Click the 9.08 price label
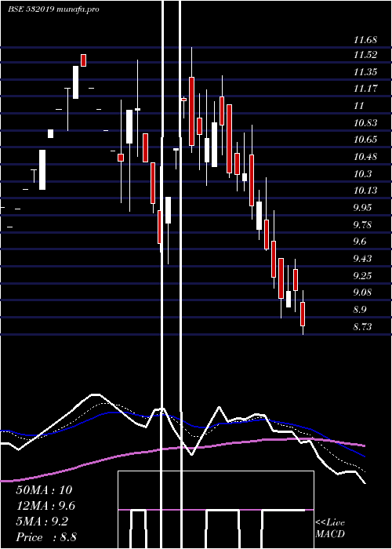This screenshot has height=549, width=392. click(362, 293)
